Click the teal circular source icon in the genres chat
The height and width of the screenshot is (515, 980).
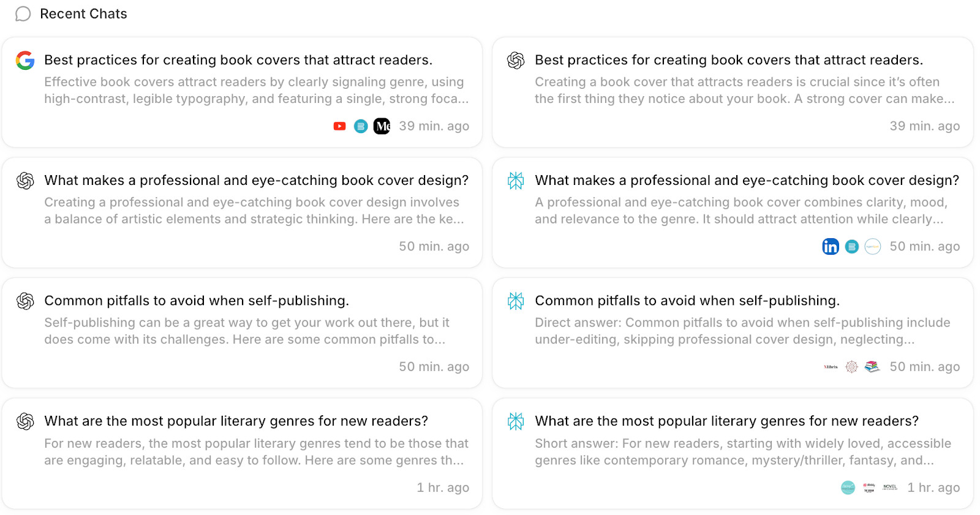coord(848,487)
